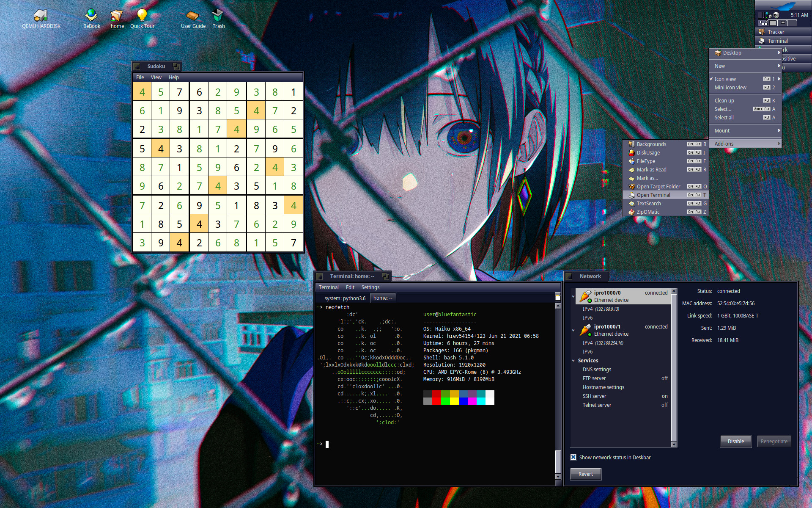
Task: Switch to the 'home: --' terminal tab
Action: tap(383, 298)
